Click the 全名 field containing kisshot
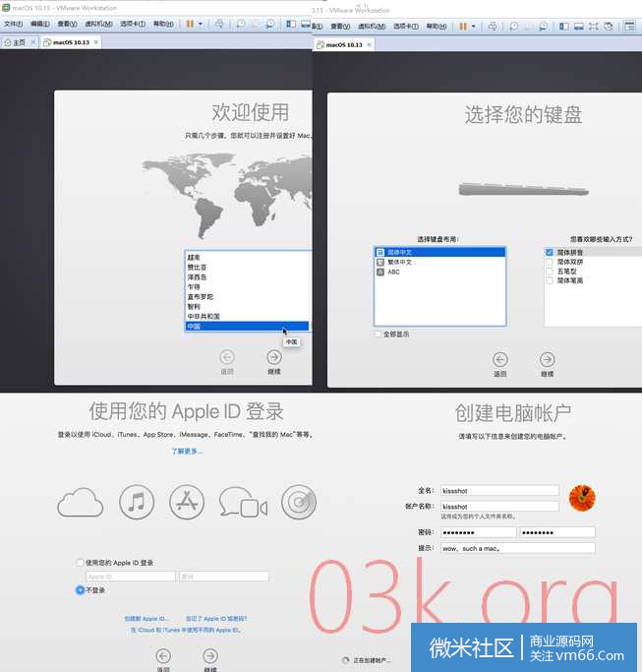The height and width of the screenshot is (672, 642). point(499,490)
